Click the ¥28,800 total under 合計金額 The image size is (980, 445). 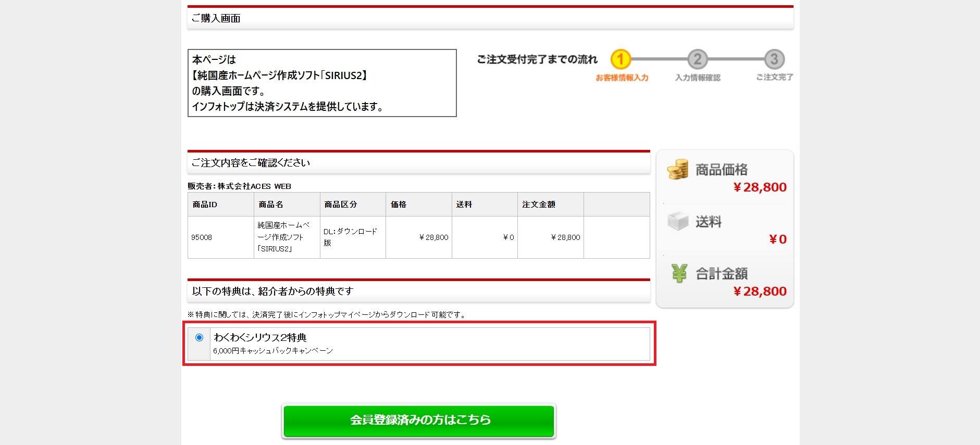(x=760, y=291)
